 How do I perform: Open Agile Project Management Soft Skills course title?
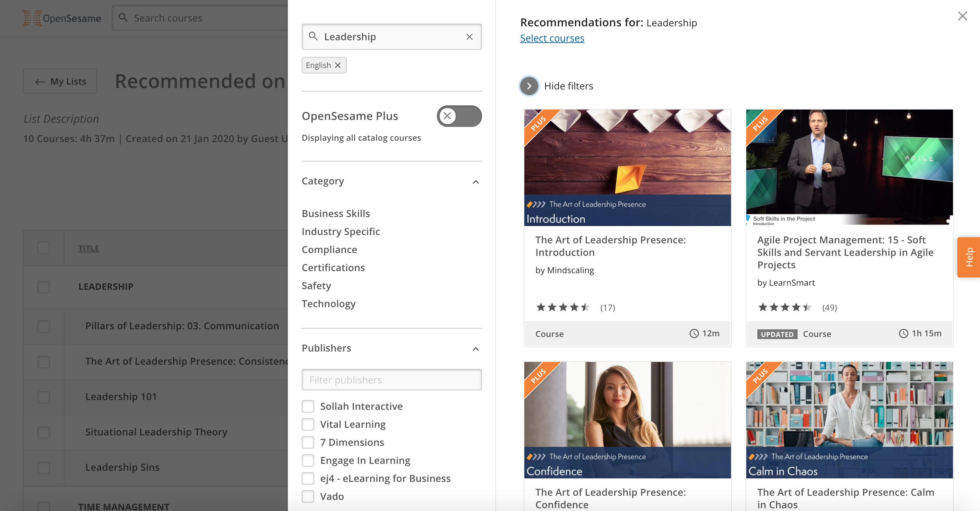(845, 252)
